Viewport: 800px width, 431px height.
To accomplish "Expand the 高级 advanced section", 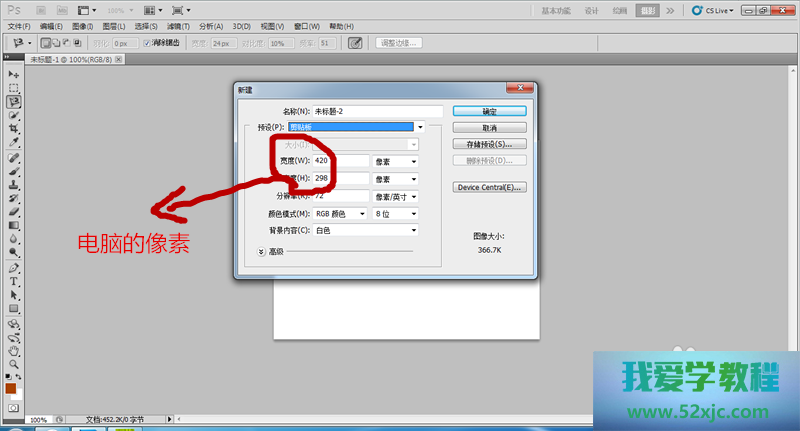I will pos(262,251).
